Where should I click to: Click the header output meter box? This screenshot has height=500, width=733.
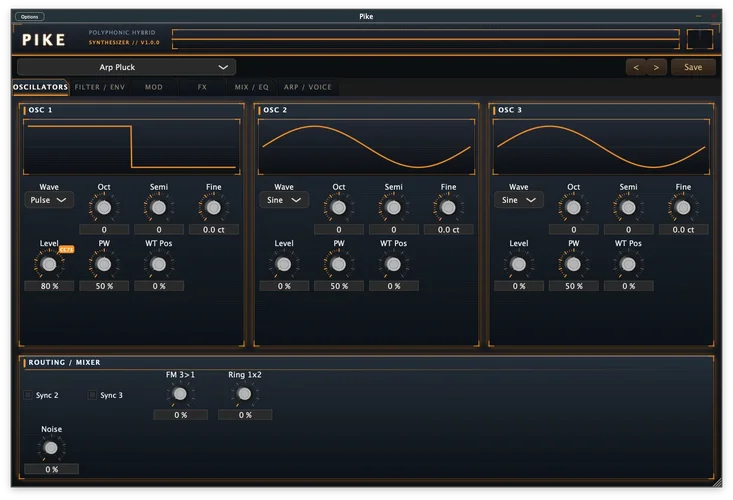point(699,39)
